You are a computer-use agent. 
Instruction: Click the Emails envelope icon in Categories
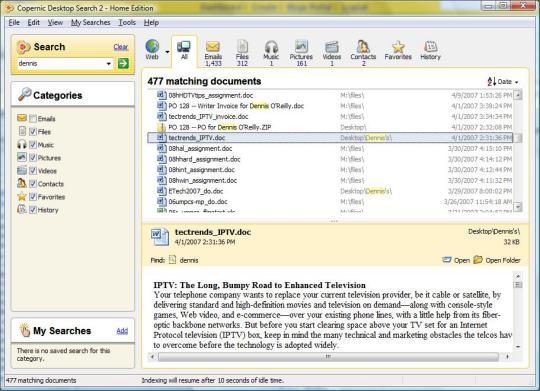click(22, 118)
